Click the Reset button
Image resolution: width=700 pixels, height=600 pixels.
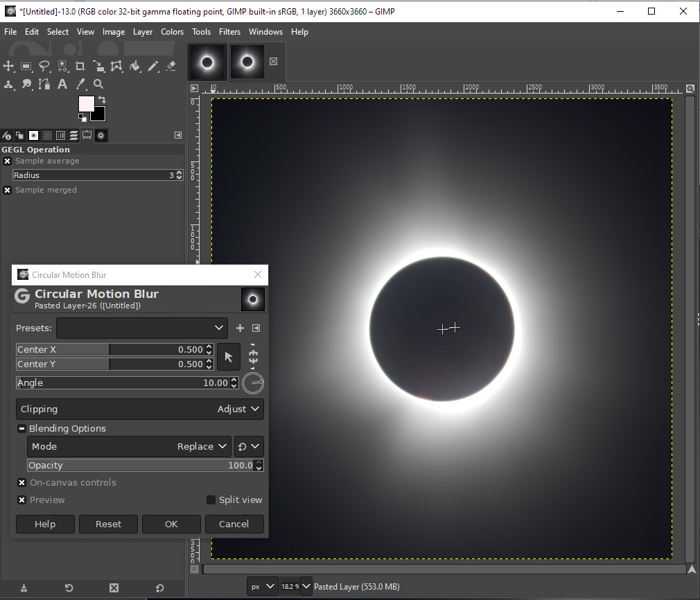click(x=109, y=524)
